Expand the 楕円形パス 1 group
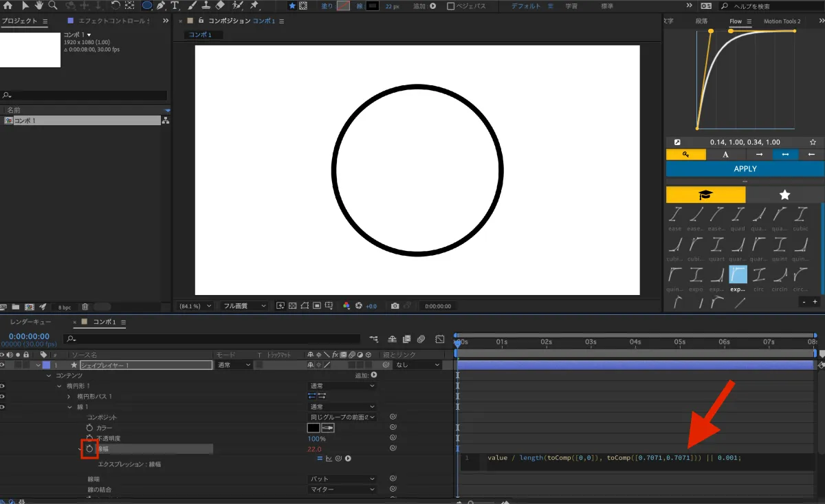 point(69,397)
